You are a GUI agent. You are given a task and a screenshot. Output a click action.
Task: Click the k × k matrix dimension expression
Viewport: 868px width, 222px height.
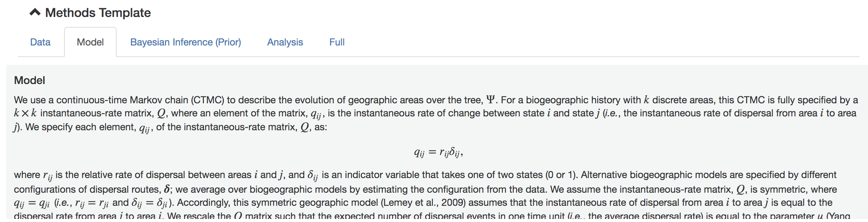(x=25, y=113)
